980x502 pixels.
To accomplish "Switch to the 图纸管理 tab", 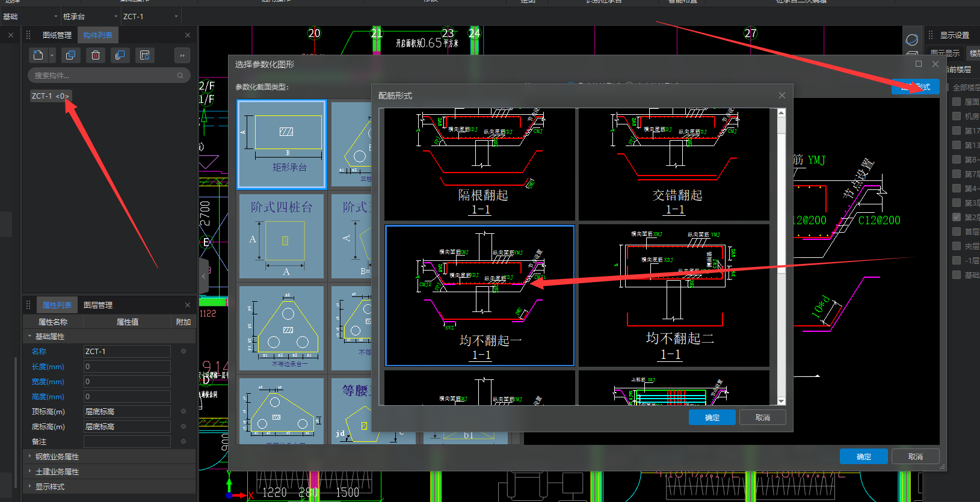I will pos(57,35).
